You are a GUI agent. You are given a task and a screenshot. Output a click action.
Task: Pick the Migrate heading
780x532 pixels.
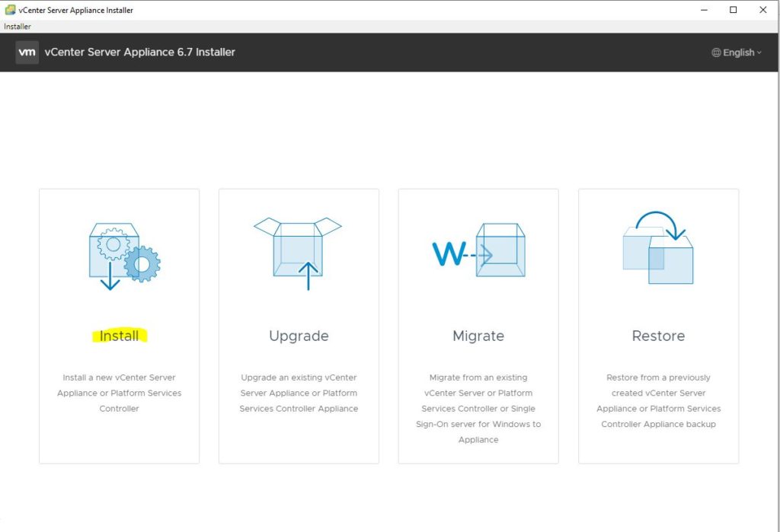pos(478,336)
